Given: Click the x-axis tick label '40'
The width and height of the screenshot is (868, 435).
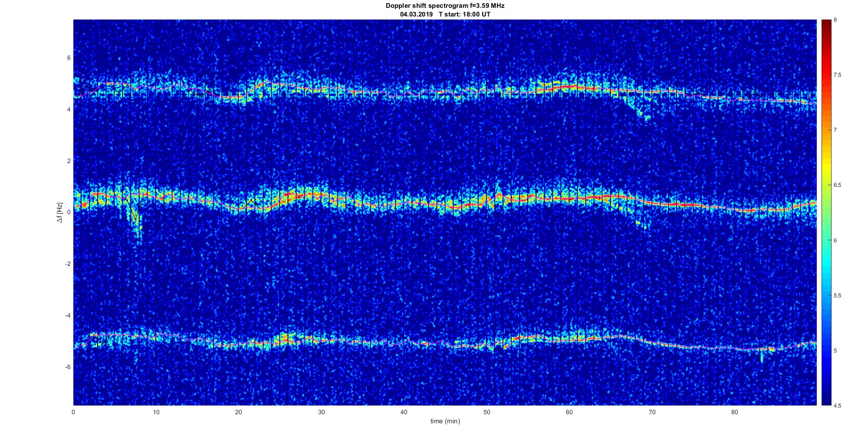Looking at the screenshot, I should pos(404,412).
